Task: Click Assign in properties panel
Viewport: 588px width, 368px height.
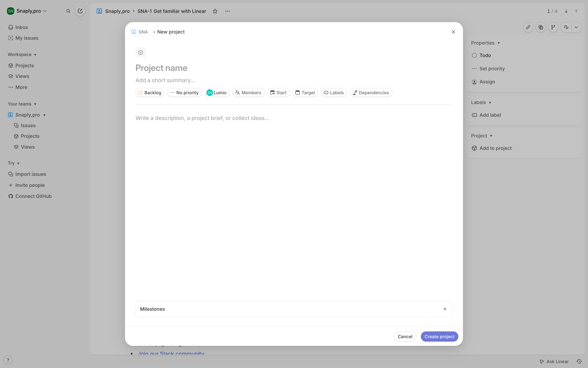Action: [x=483, y=82]
